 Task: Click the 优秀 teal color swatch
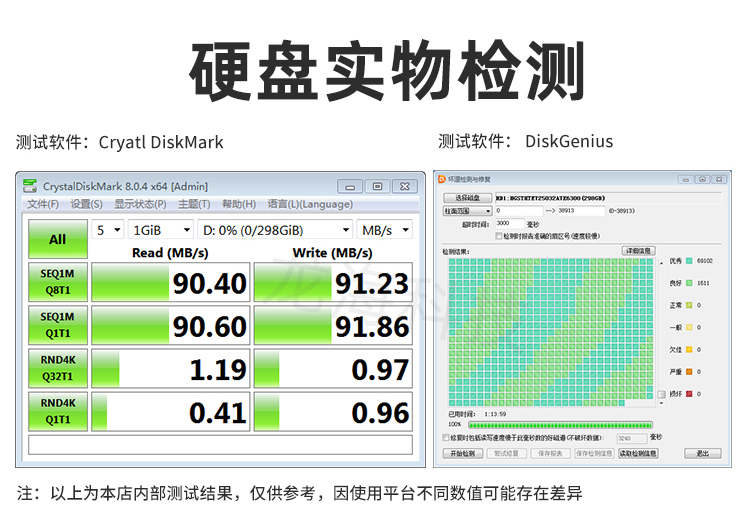(689, 261)
